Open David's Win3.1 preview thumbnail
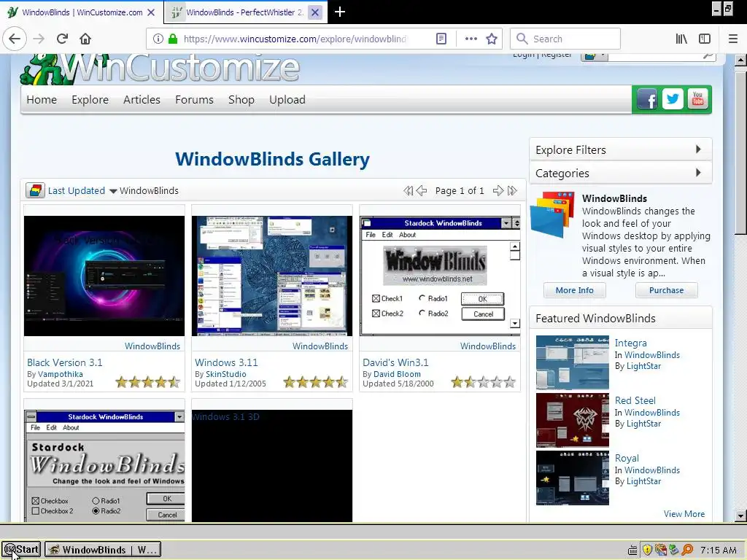Image resolution: width=747 pixels, height=560 pixels. click(x=440, y=276)
